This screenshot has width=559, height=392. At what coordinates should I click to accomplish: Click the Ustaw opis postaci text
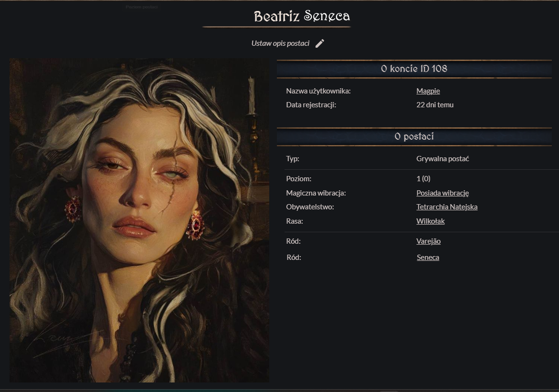tap(280, 43)
